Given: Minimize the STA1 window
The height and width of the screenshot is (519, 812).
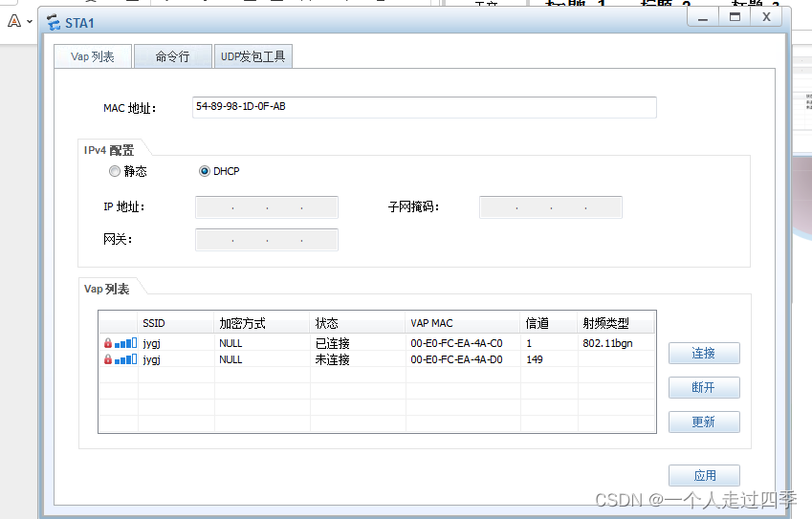Looking at the screenshot, I should (703, 17).
